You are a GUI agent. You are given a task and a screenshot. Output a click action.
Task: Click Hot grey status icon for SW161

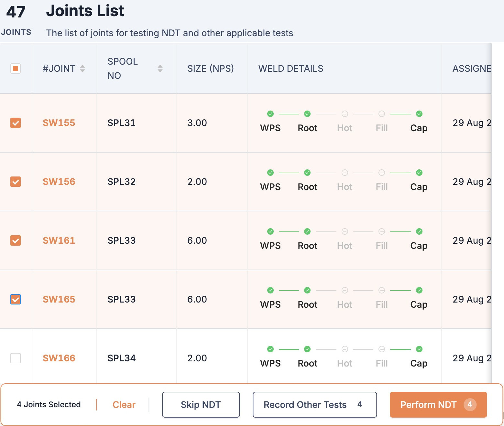coord(345,231)
